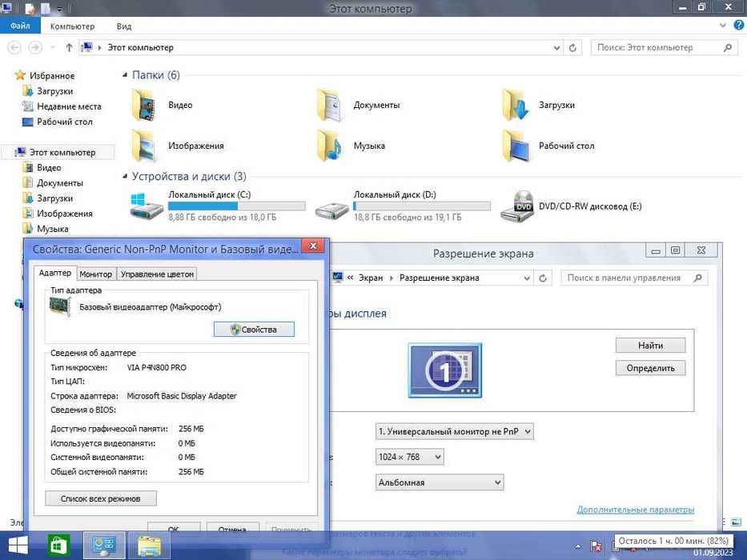Expand the ribbon with the chevron

[723, 26]
